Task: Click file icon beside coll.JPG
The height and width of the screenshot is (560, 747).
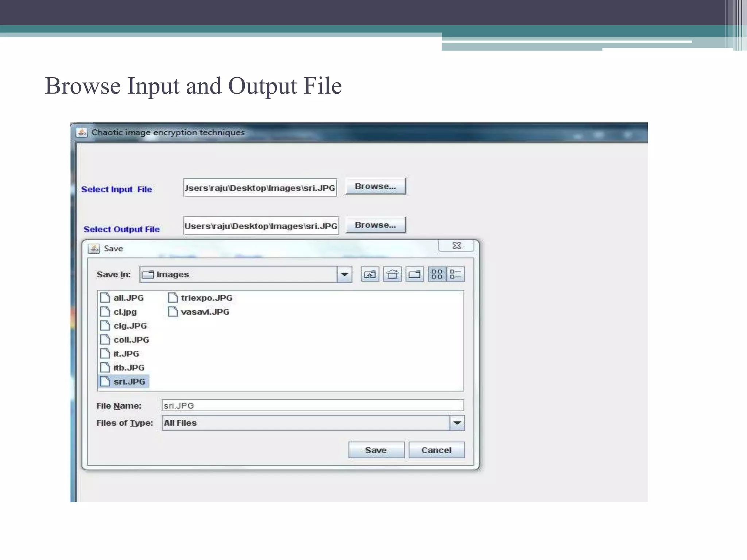Action: 105,339
